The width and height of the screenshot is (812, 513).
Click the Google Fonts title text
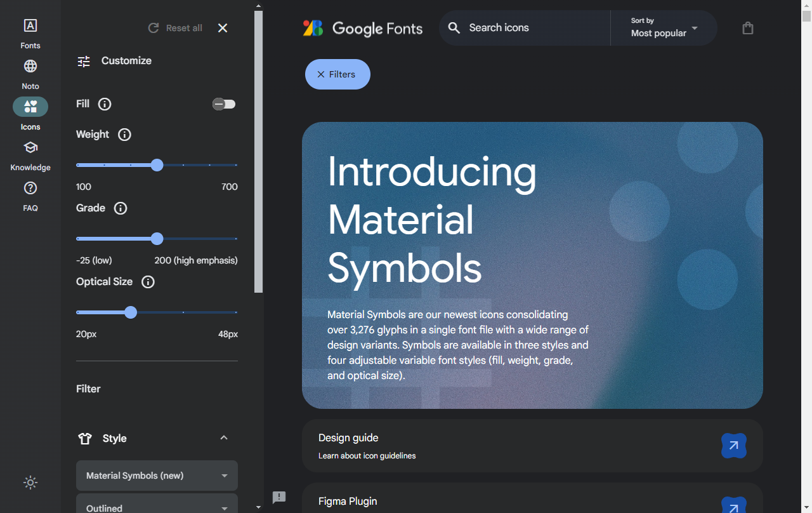coord(377,29)
